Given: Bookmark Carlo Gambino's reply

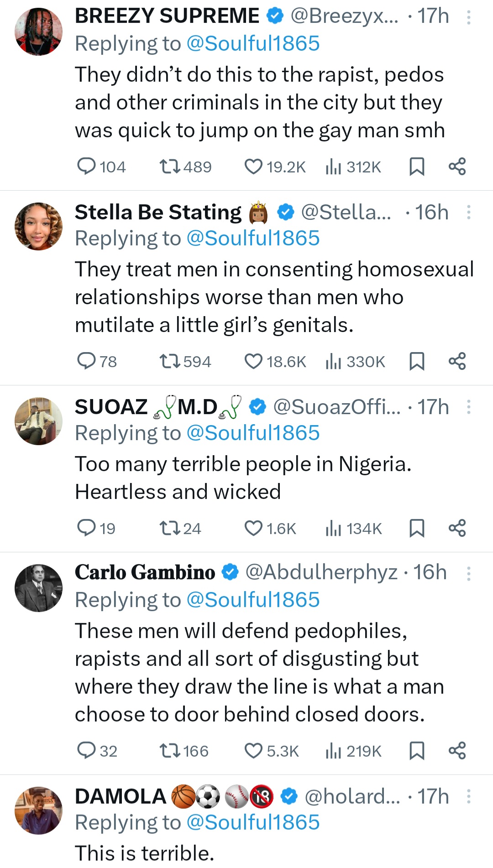Looking at the screenshot, I should 417,751.
